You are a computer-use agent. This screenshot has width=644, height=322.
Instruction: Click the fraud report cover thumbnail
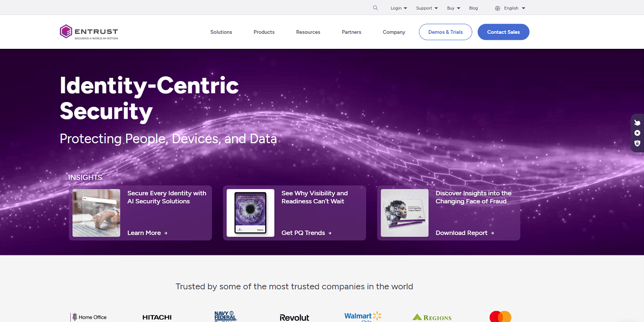click(x=405, y=213)
